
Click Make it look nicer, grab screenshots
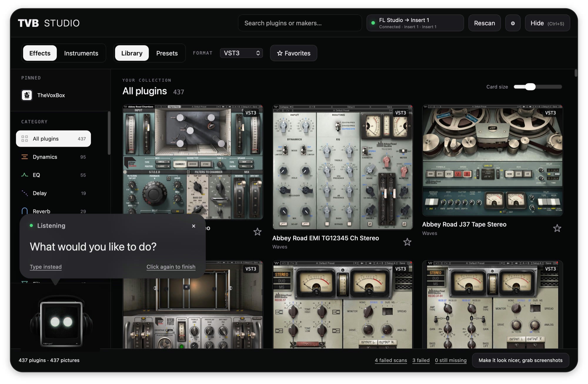coord(520,360)
